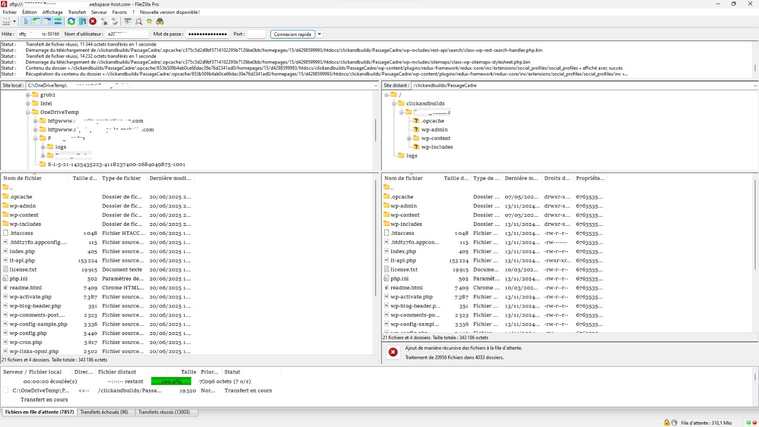Screen dimensions: 759x427
Task: Refresh the file and folder lists
Action: tap(71, 22)
